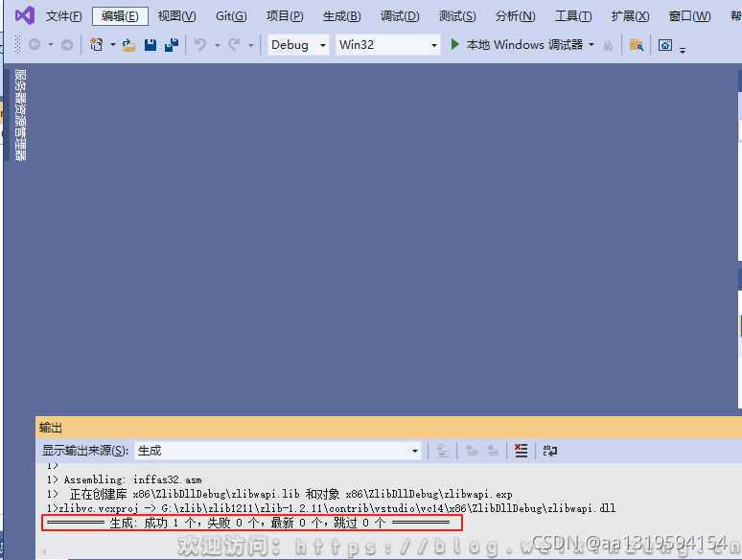This screenshot has width=742, height=560.
Task: Open the 扩展(X) menu
Action: coord(630,16)
